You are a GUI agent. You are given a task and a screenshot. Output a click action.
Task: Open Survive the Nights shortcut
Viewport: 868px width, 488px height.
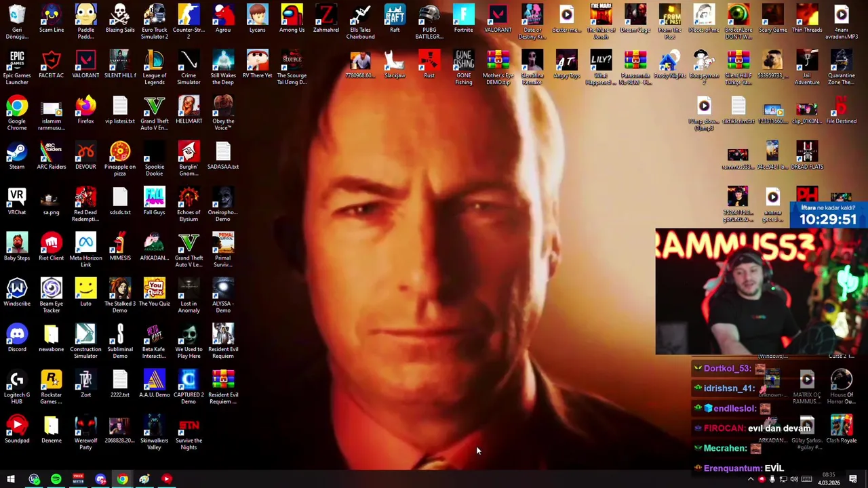(189, 432)
